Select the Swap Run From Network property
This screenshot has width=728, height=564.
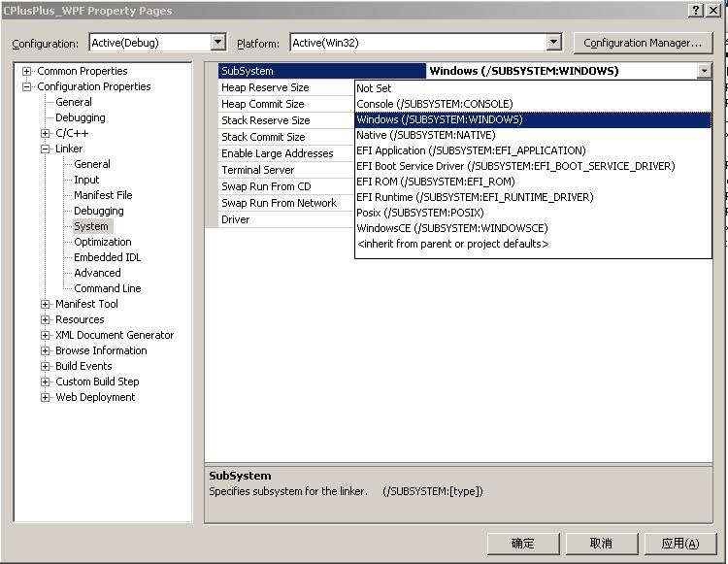[286, 203]
